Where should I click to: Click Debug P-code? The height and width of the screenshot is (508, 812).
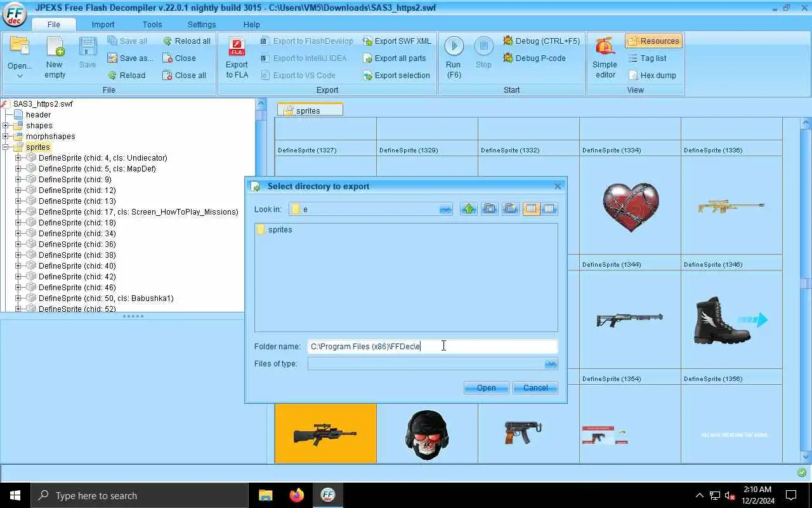(x=534, y=58)
